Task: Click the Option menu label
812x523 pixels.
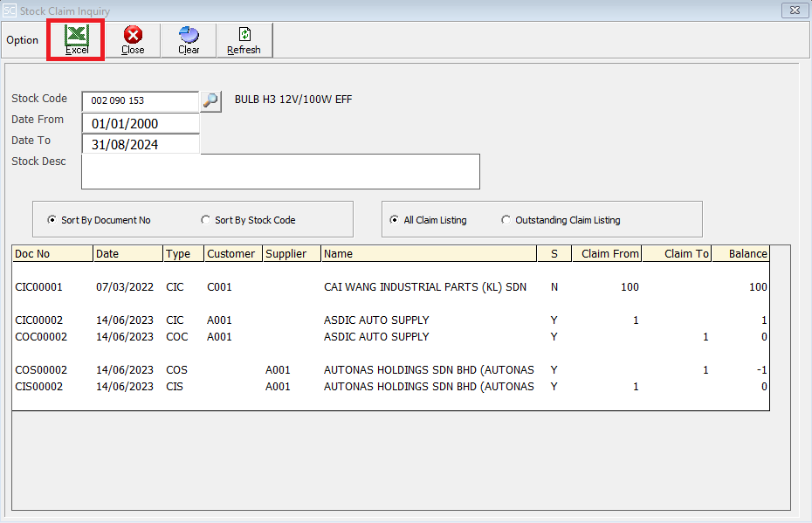Action: tap(23, 40)
